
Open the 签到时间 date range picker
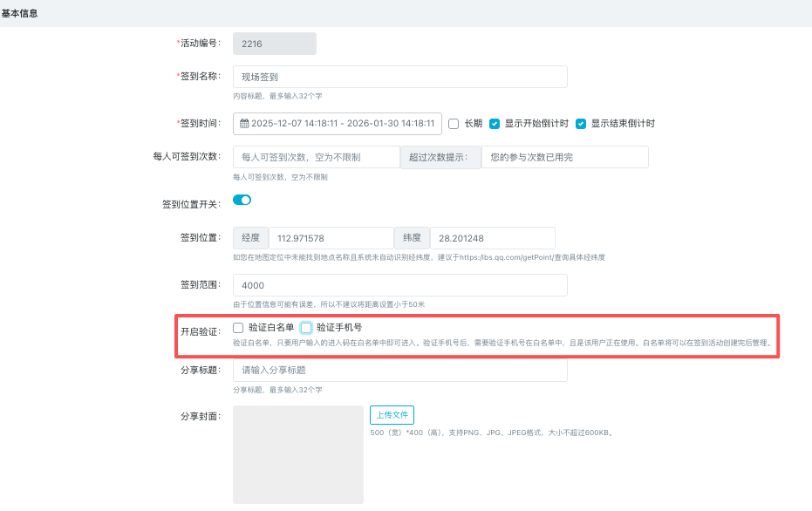pos(342,124)
